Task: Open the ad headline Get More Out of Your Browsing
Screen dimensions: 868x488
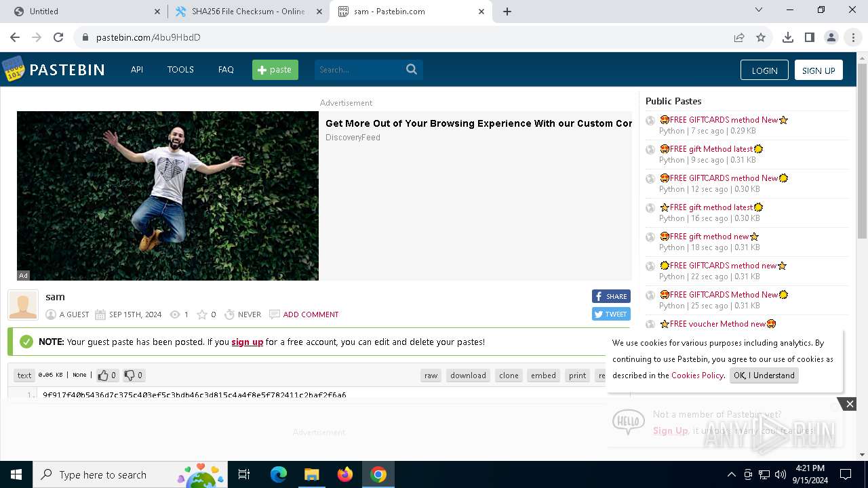Action: (479, 123)
